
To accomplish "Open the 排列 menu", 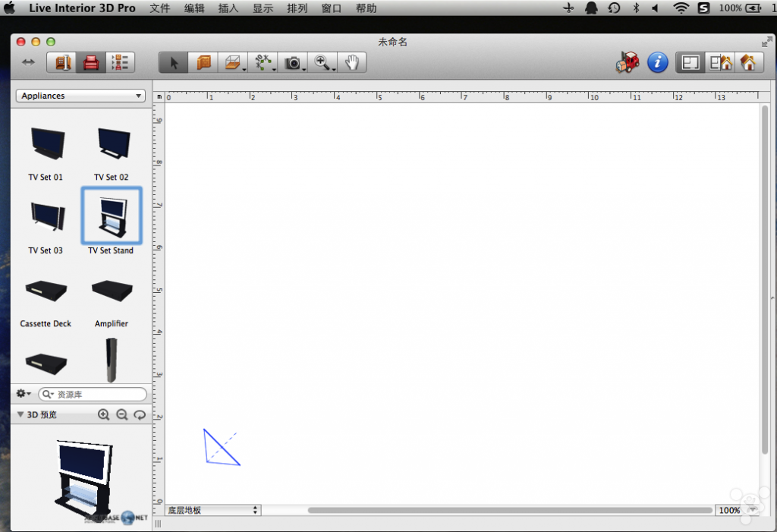I will click(x=297, y=8).
